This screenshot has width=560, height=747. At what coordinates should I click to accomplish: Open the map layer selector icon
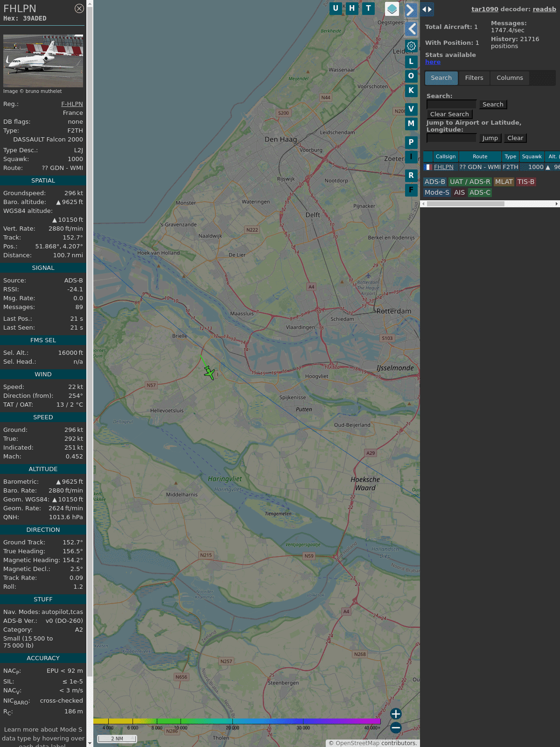(x=392, y=8)
